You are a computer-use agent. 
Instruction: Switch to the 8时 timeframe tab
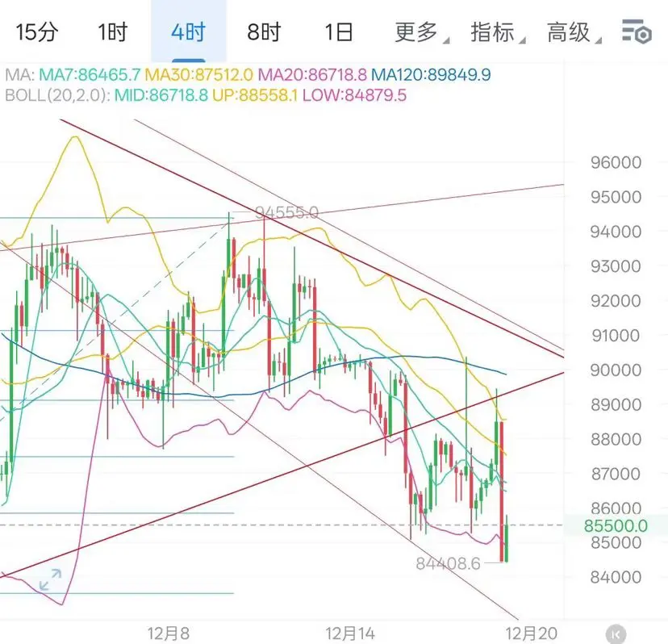[x=264, y=32]
